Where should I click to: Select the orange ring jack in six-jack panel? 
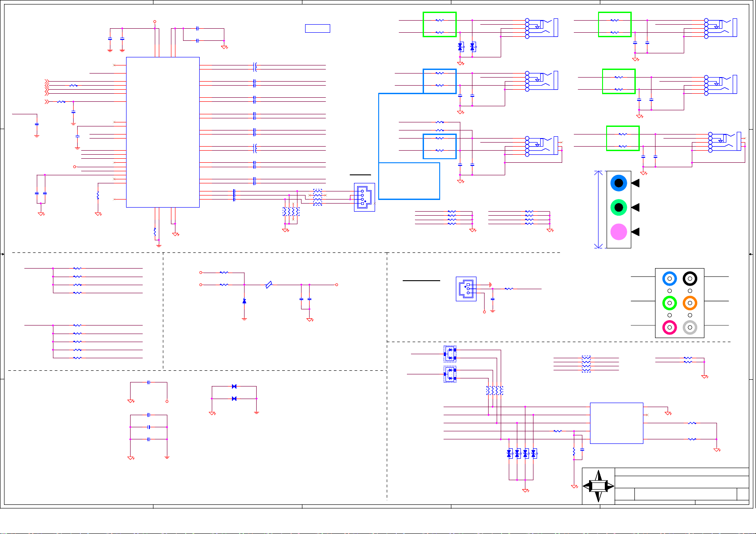coord(690,303)
